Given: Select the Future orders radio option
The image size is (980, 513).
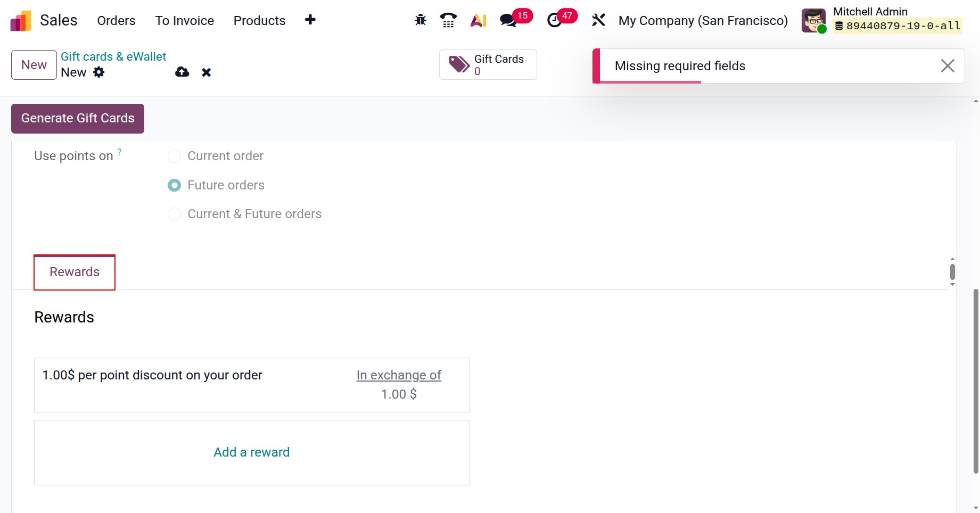Looking at the screenshot, I should (174, 185).
